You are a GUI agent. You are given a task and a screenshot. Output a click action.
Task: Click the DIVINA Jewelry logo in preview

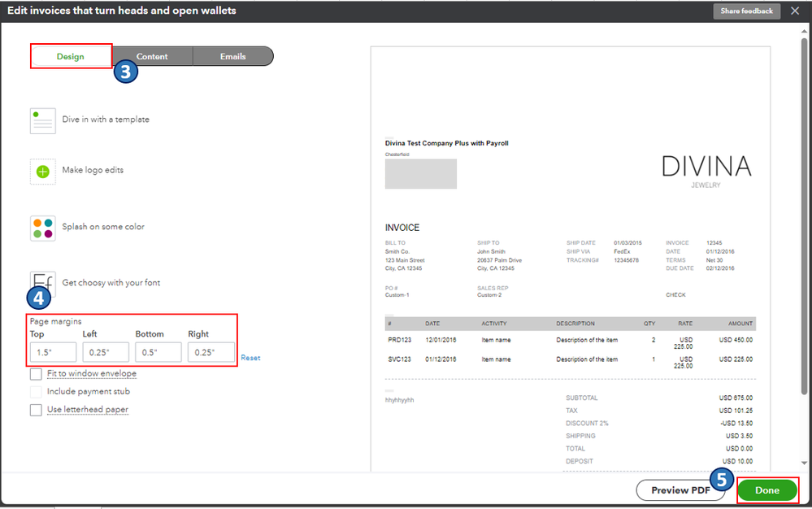pos(706,172)
